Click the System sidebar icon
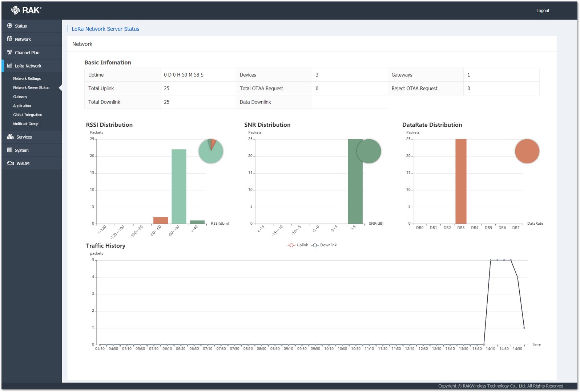Image resolution: width=580 pixels, height=392 pixels. click(10, 150)
